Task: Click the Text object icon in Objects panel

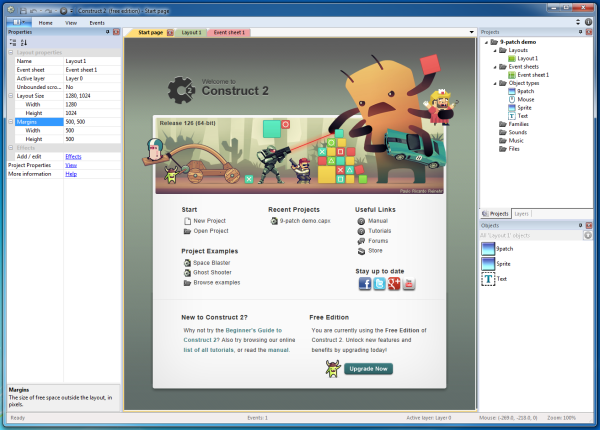Action: (x=488, y=279)
